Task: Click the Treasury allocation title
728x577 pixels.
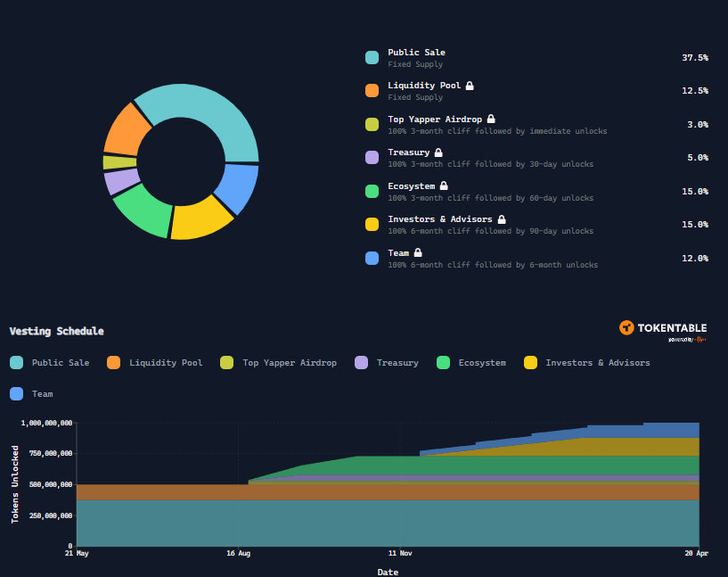Action: [x=409, y=152]
